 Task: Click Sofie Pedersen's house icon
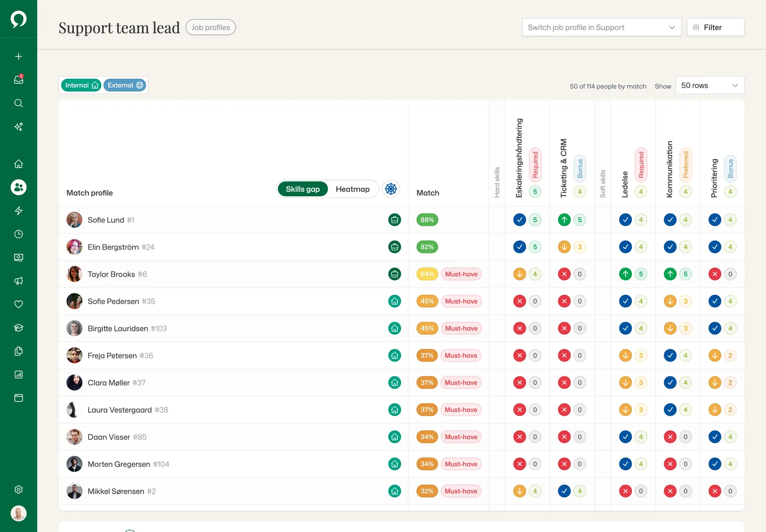[x=394, y=301]
